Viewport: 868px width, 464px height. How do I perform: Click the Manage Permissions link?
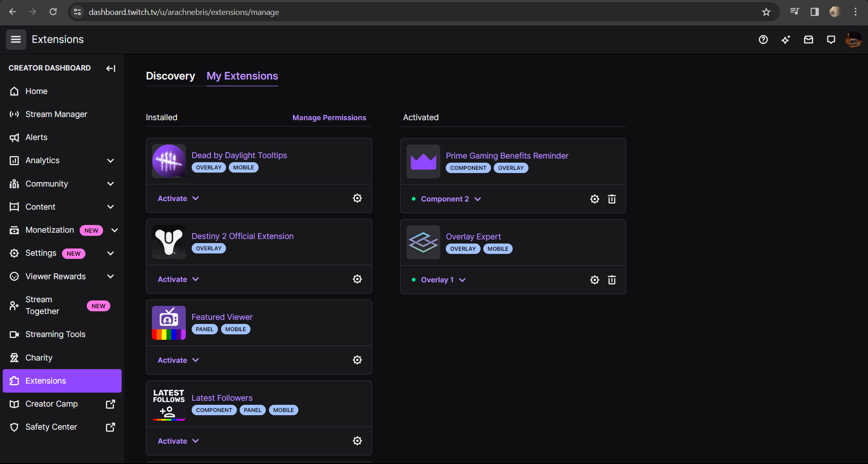329,117
